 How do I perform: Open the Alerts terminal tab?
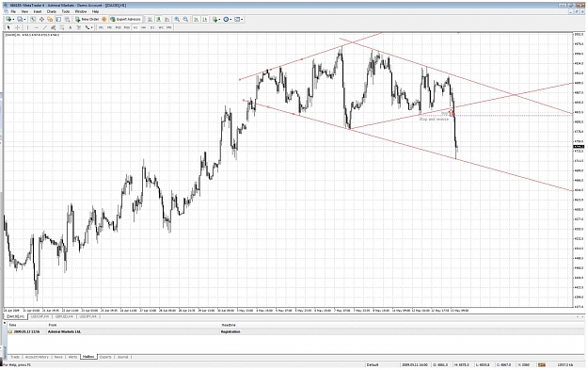pos(73,357)
